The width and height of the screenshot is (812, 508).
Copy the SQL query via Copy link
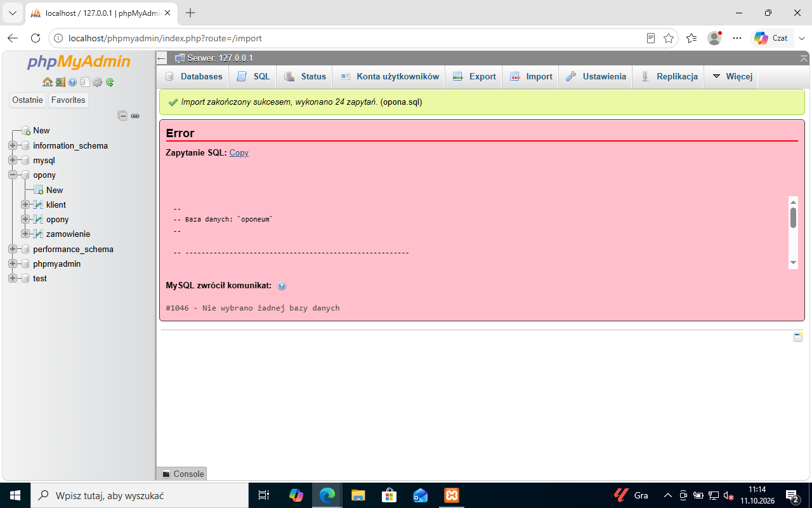pos(239,152)
